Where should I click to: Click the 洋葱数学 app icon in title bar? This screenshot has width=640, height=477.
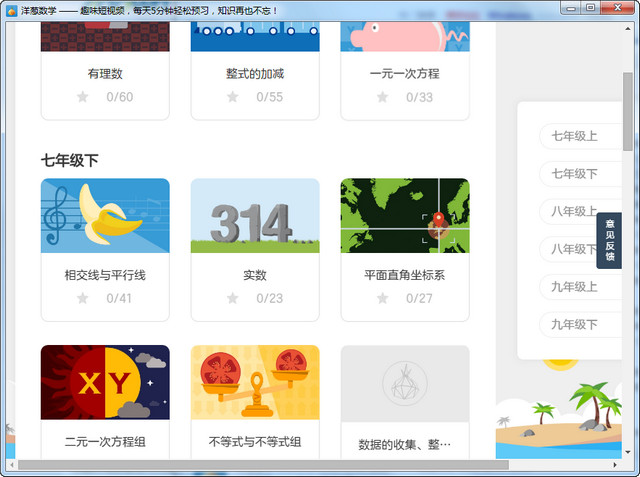12,10
